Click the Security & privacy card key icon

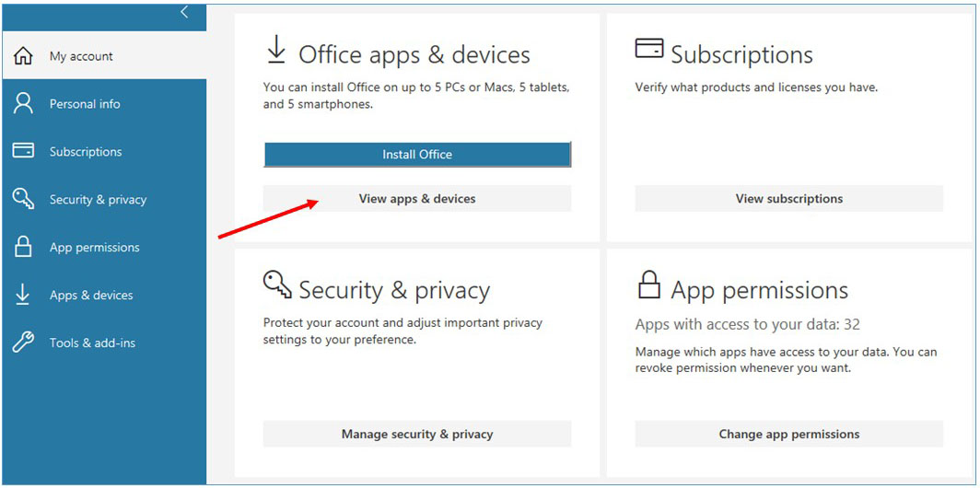(277, 285)
